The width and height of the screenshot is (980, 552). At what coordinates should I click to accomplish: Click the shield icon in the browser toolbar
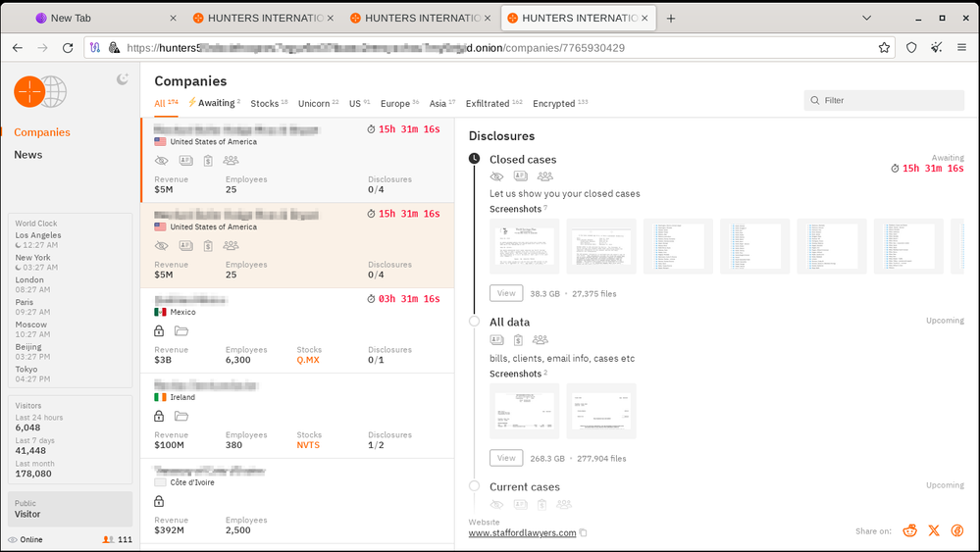point(911,47)
